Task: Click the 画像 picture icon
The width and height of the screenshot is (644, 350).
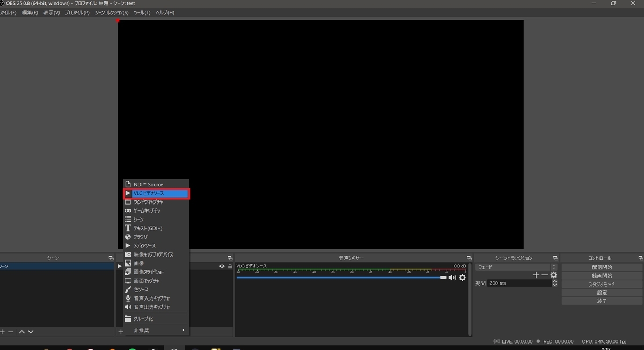Action: click(x=128, y=263)
